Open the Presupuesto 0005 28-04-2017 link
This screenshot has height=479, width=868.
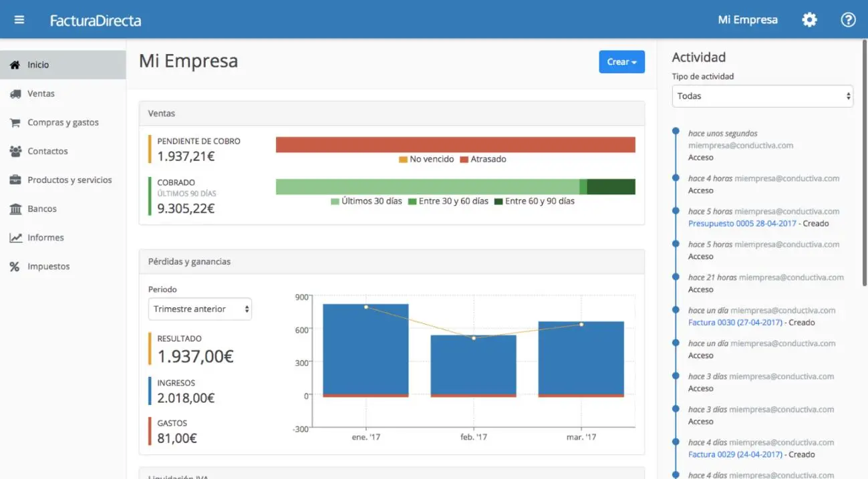(742, 224)
